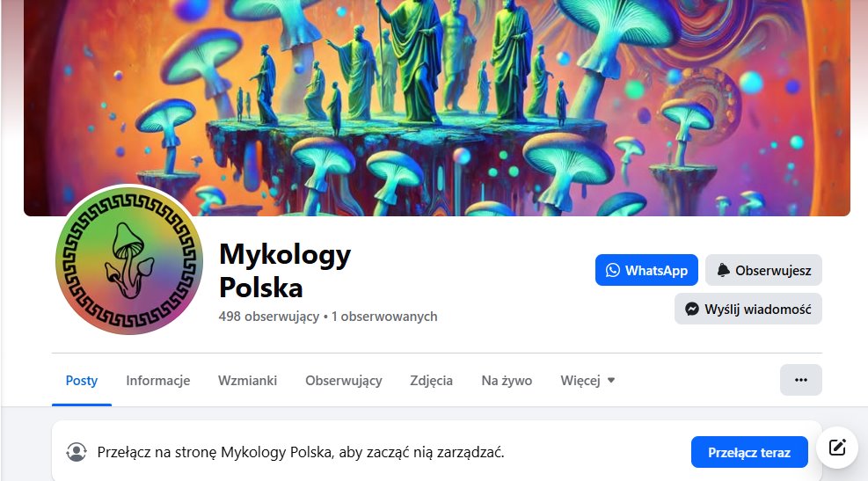Click the Wyślij wiadomość button
The width and height of the screenshot is (868, 481).
[748, 309]
